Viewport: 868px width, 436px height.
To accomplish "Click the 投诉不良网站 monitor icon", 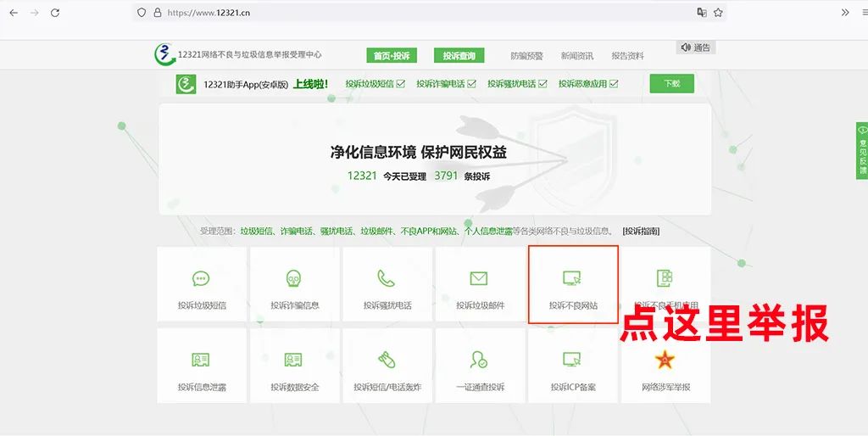I will click(x=572, y=278).
